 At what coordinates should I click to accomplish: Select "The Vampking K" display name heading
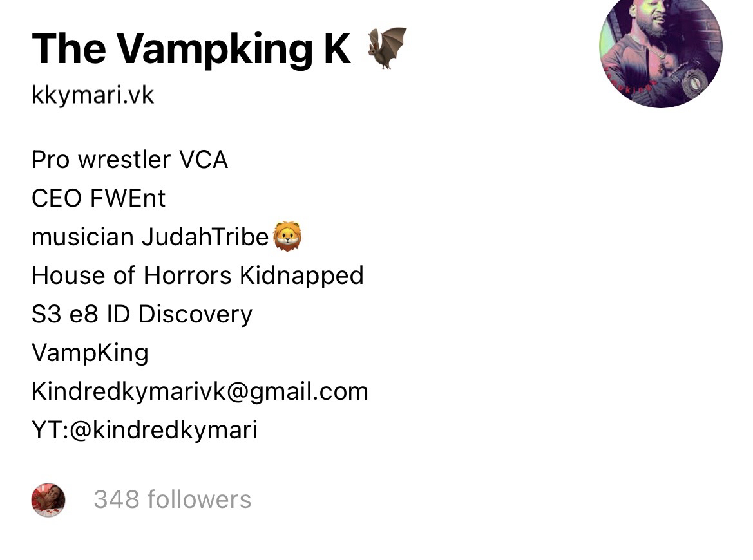pos(191,48)
